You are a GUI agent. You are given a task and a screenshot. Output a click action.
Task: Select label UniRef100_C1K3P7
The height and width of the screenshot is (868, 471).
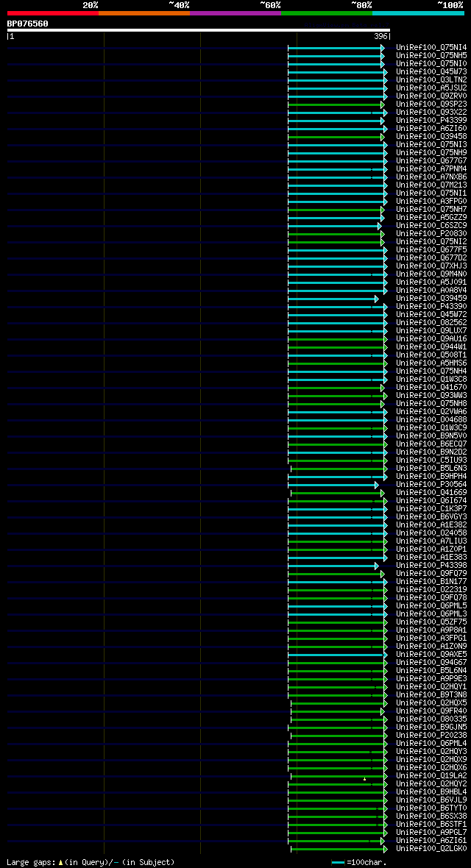pos(432,509)
